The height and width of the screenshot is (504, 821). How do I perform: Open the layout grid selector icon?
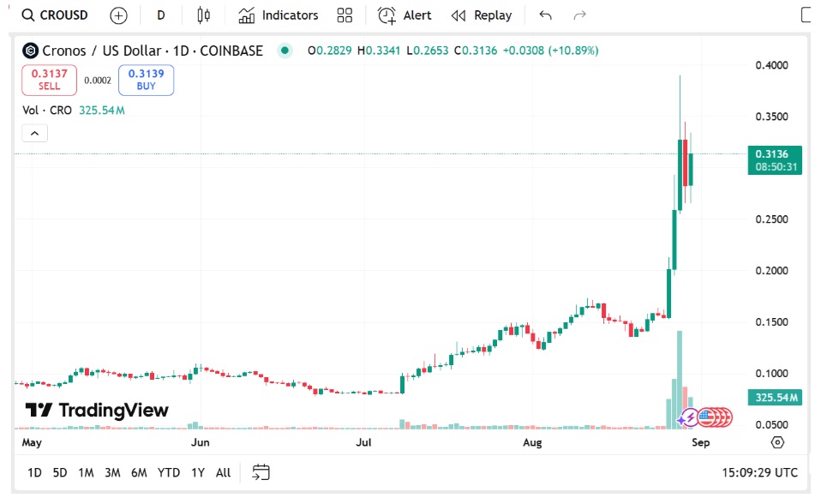(x=345, y=15)
